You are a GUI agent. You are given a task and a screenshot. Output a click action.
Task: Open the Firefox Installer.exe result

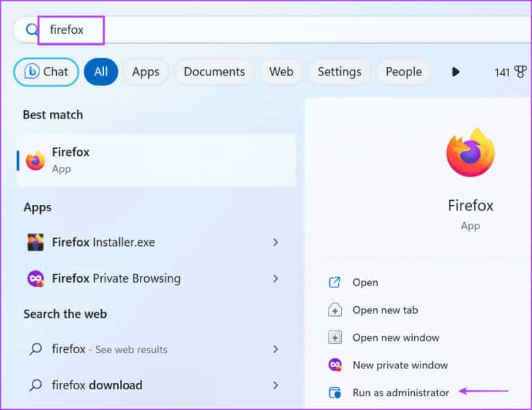click(156, 242)
